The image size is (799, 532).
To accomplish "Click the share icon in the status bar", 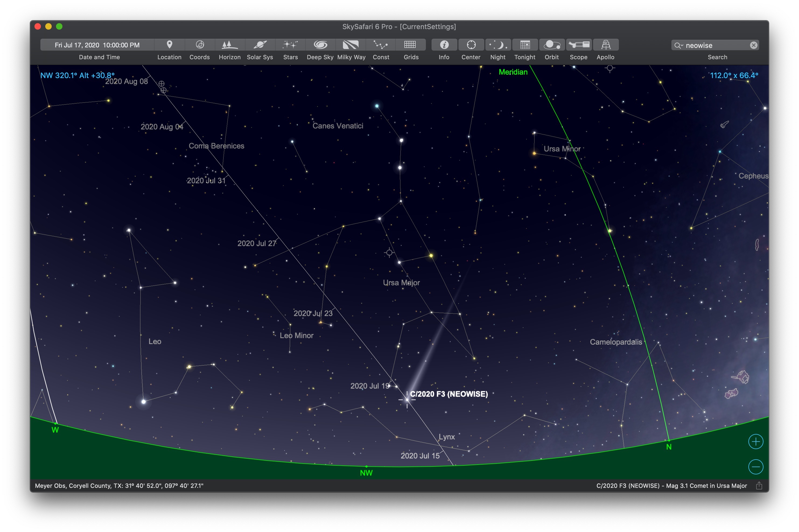I will tap(759, 485).
